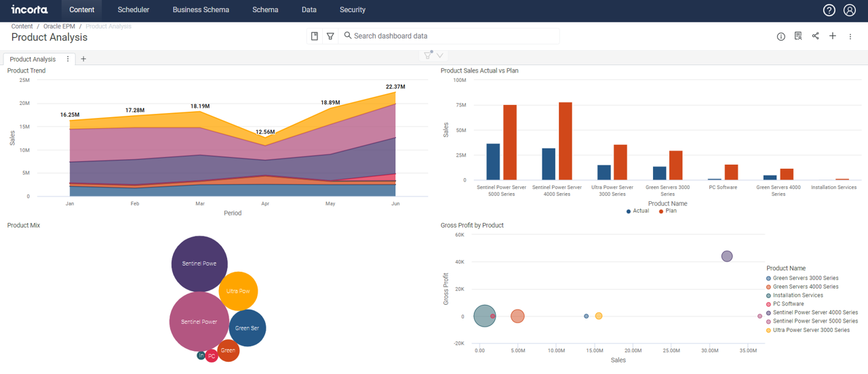Click the 12.56M Apr total label
The height and width of the screenshot is (374, 868).
[x=265, y=132]
